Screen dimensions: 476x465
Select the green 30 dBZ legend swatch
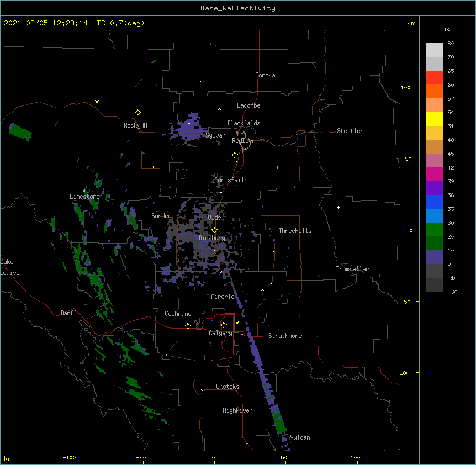434,230
